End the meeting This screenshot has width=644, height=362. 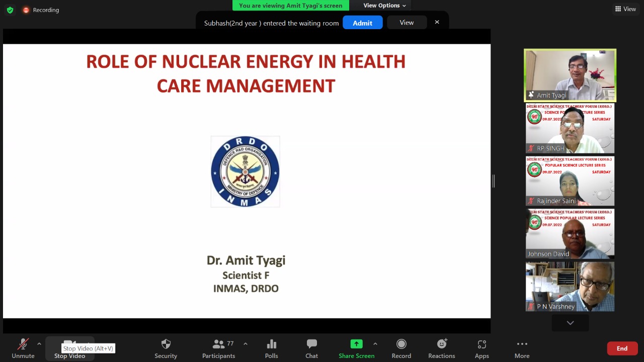[x=622, y=348]
